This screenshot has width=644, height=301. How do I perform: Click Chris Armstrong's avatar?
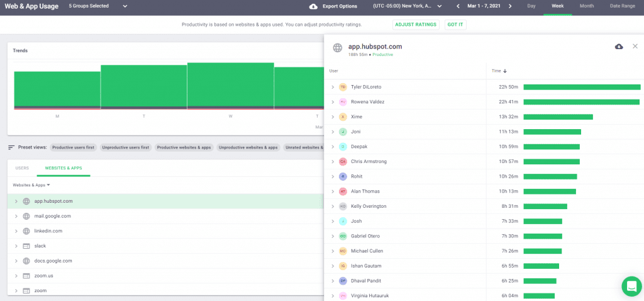343,162
